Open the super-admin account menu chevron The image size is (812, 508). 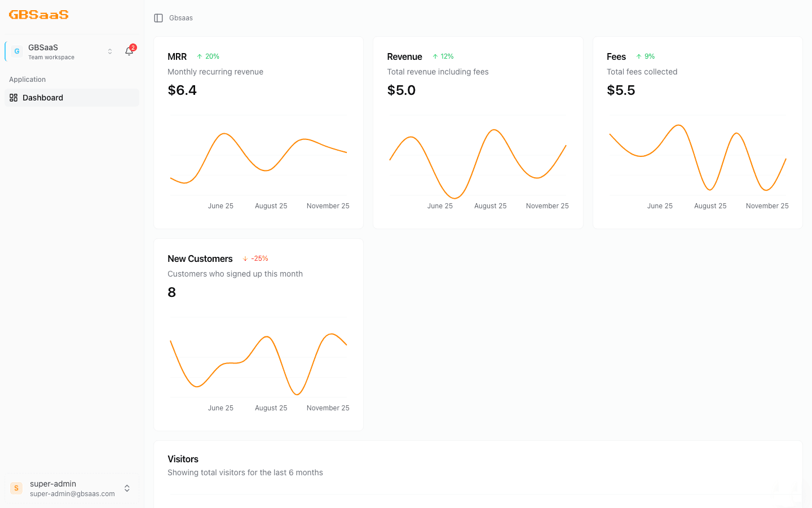(127, 488)
